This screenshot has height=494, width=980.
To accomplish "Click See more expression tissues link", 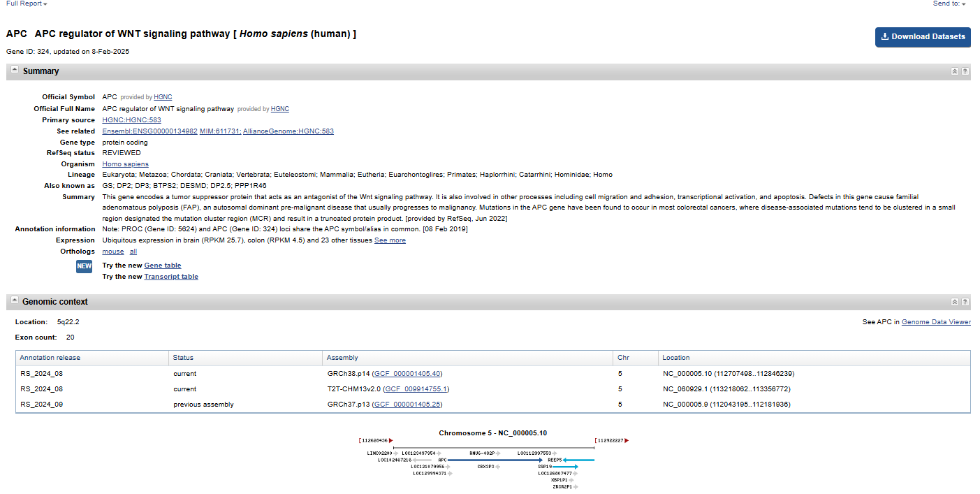I will (390, 240).
